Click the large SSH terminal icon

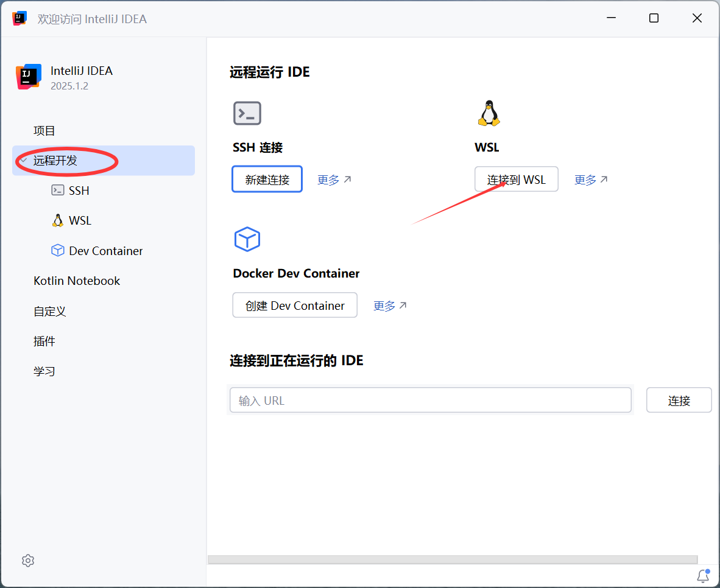click(247, 113)
